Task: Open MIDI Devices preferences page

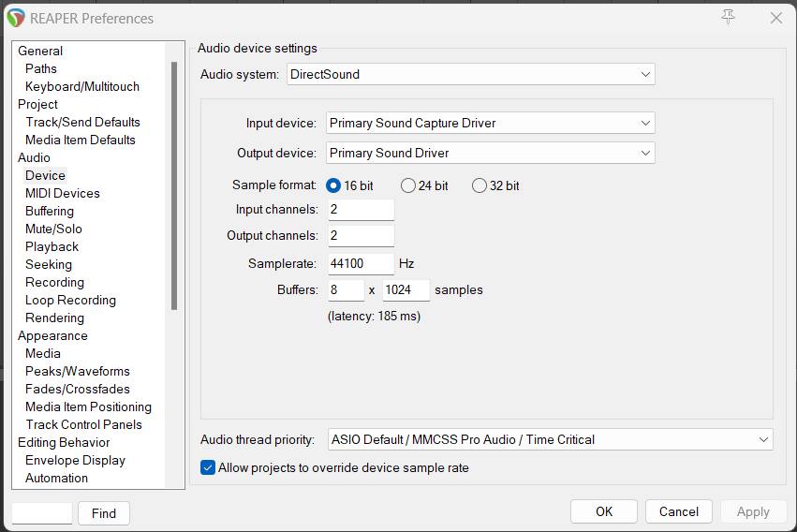Action: coord(63,193)
